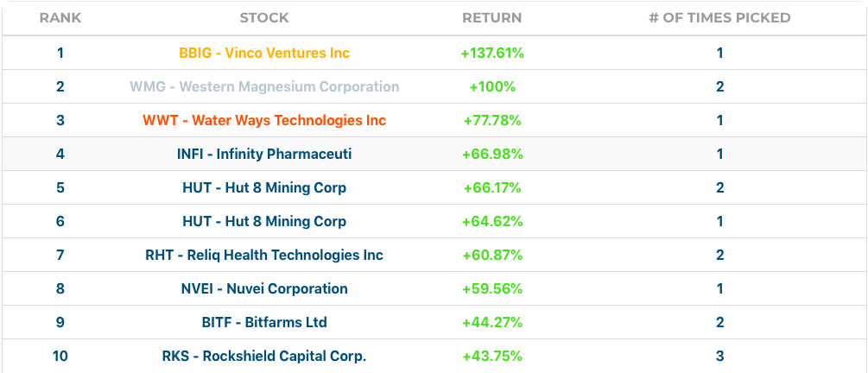Open RHT - Reliq Health Technologies Inc
Viewport: 868px width, 373px height.
(x=264, y=255)
